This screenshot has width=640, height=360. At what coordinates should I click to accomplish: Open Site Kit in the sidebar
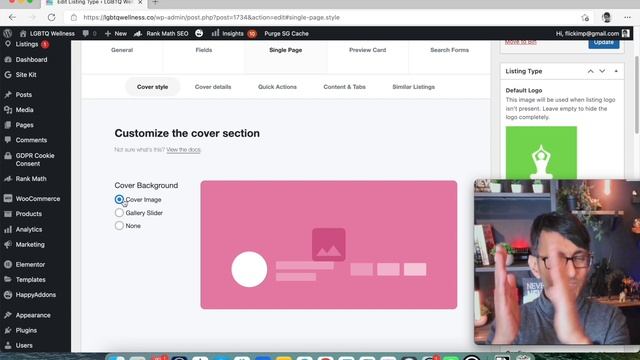coord(26,75)
